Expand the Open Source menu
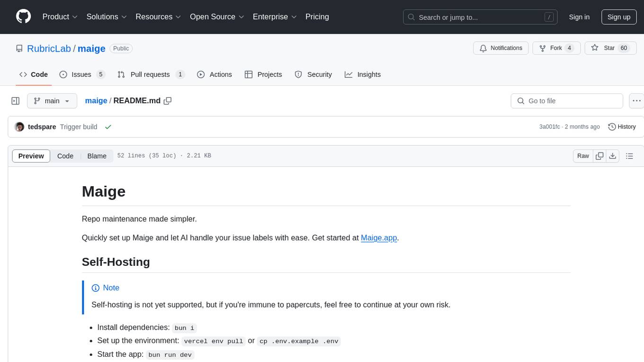Screen dimensions: 644x362 (x=217, y=17)
